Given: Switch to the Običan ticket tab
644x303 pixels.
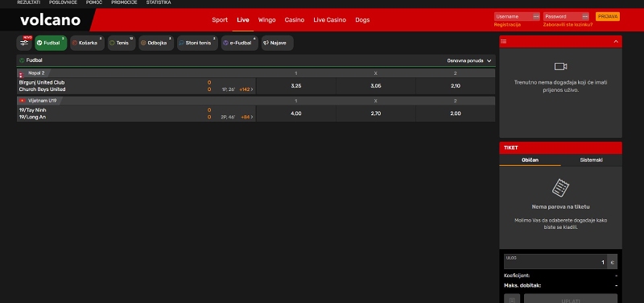Looking at the screenshot, I should [530, 160].
